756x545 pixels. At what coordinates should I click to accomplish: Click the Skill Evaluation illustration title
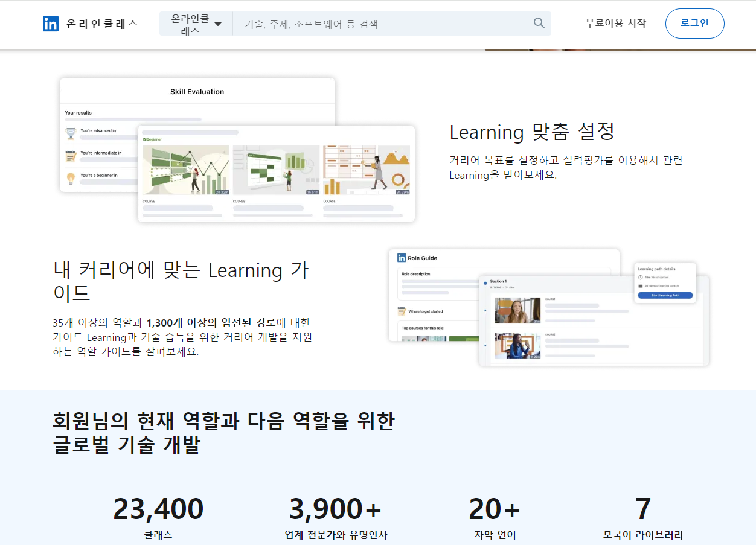197,92
